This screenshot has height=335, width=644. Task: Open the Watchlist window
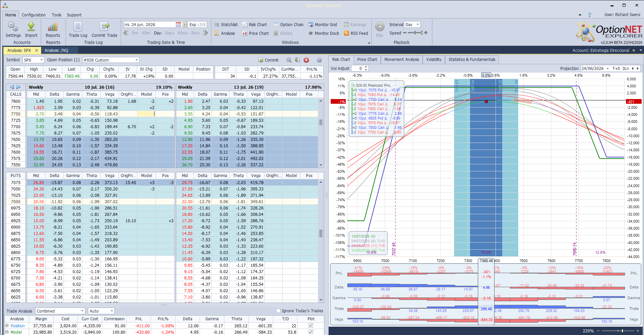(226, 24)
